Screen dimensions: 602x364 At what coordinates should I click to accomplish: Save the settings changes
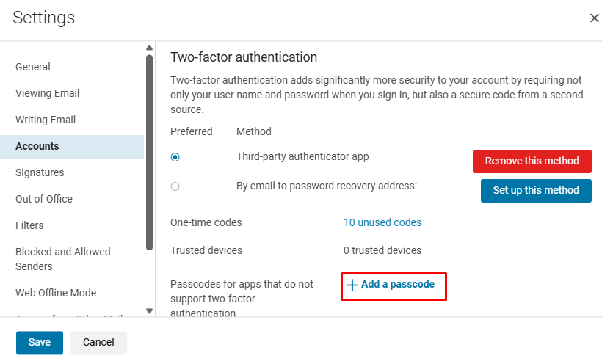(40, 342)
